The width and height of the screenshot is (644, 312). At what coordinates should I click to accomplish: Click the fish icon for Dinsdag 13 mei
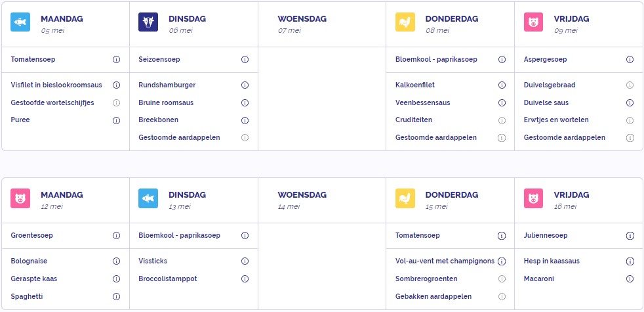[x=148, y=198]
